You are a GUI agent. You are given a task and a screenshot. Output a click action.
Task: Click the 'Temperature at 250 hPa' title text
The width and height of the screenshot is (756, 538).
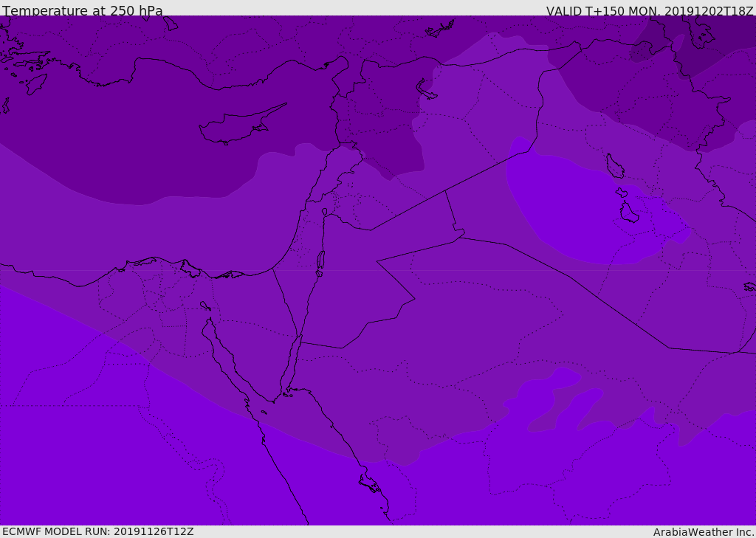[83, 10]
